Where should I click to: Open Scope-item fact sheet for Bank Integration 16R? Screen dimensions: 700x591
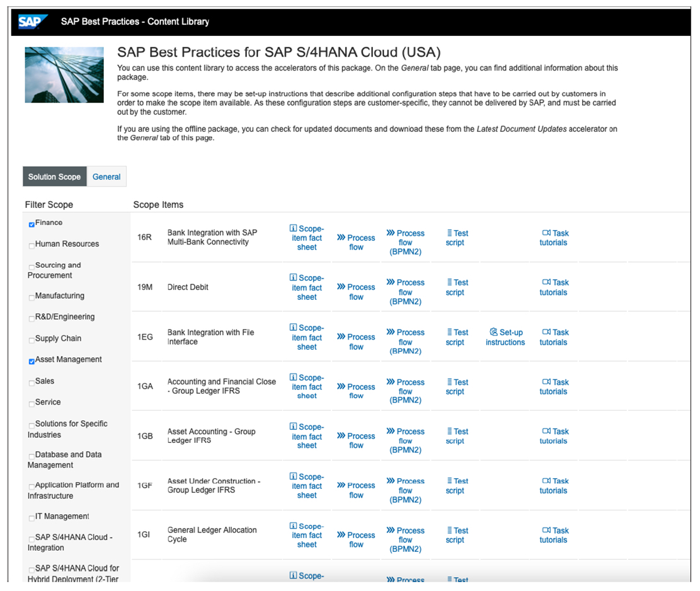click(307, 238)
